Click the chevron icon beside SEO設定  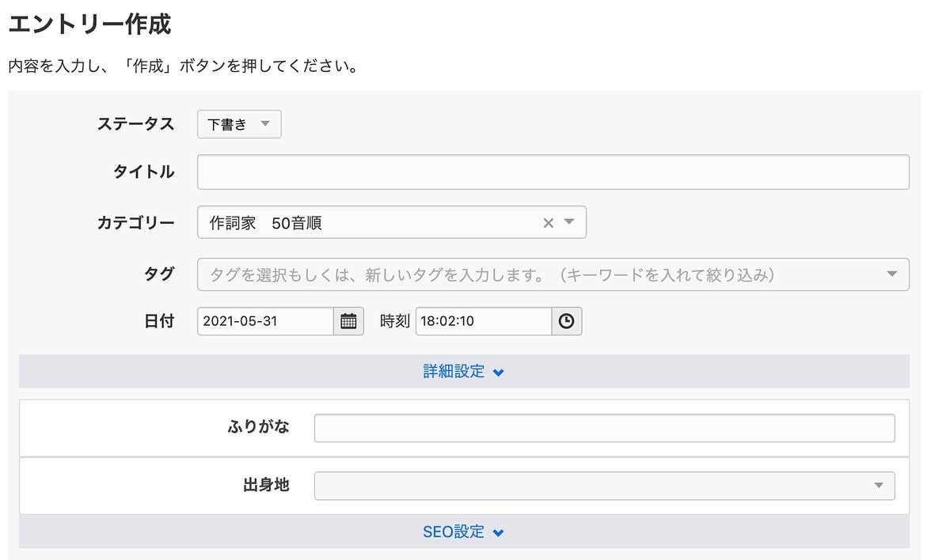pyautogui.click(x=498, y=533)
